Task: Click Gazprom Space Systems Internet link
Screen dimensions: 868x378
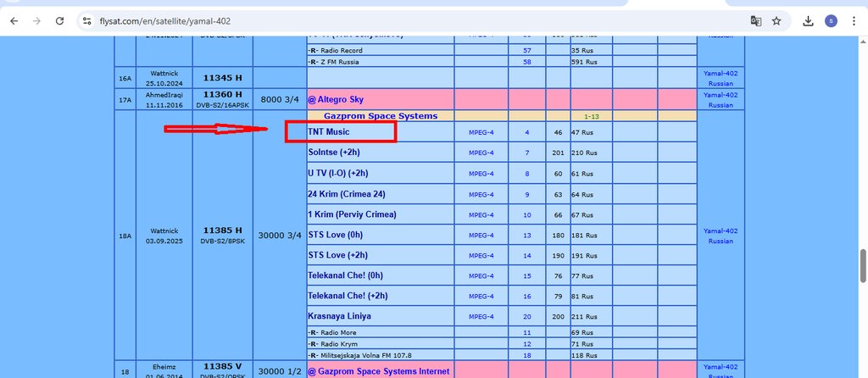Action: tap(378, 371)
